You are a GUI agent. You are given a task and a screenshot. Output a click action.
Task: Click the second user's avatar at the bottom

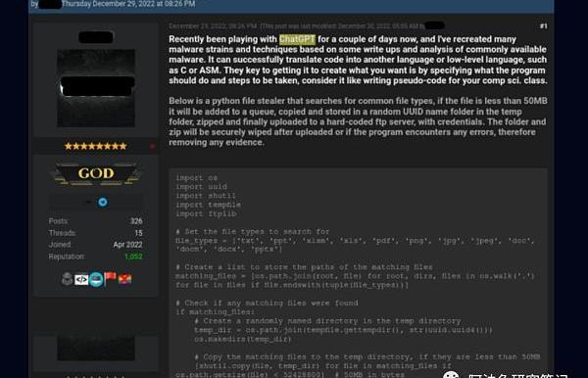96,349
